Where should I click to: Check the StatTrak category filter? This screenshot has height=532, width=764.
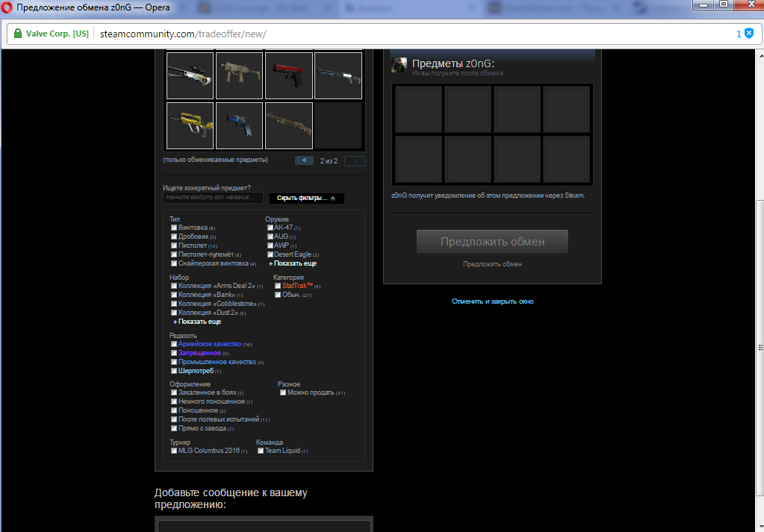[278, 286]
